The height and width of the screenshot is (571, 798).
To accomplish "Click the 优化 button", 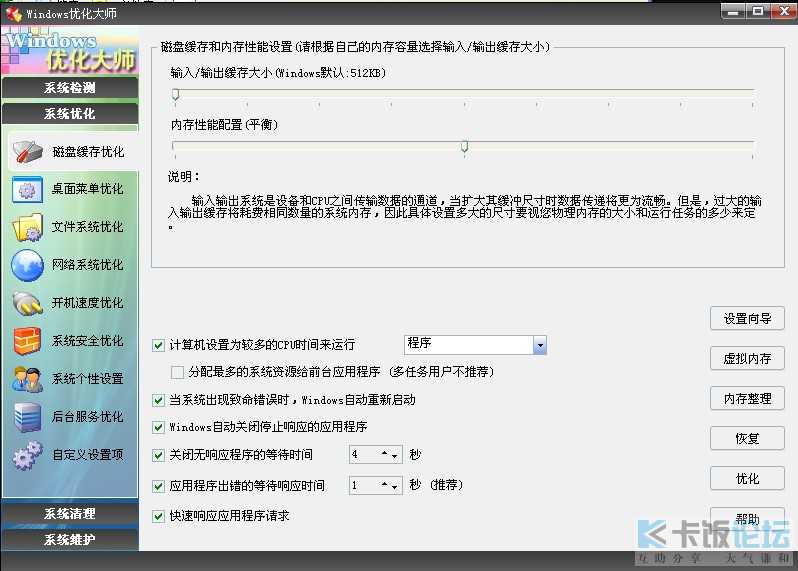I will pyautogui.click(x=747, y=478).
